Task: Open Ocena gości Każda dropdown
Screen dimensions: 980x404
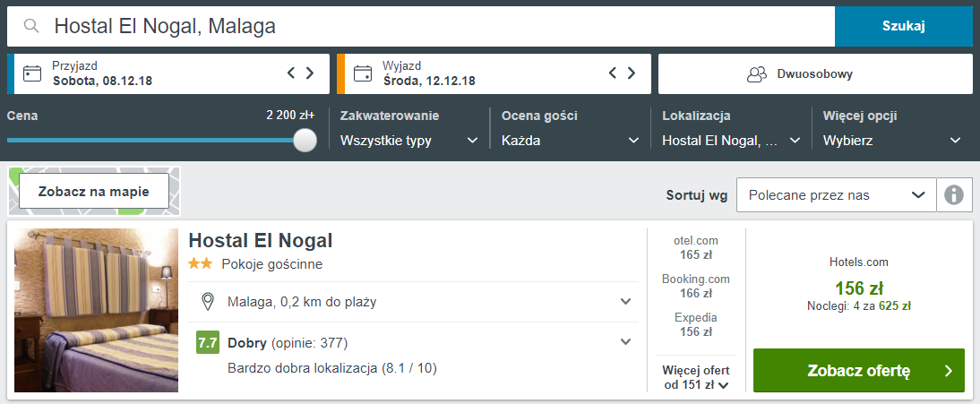Action: coord(570,141)
